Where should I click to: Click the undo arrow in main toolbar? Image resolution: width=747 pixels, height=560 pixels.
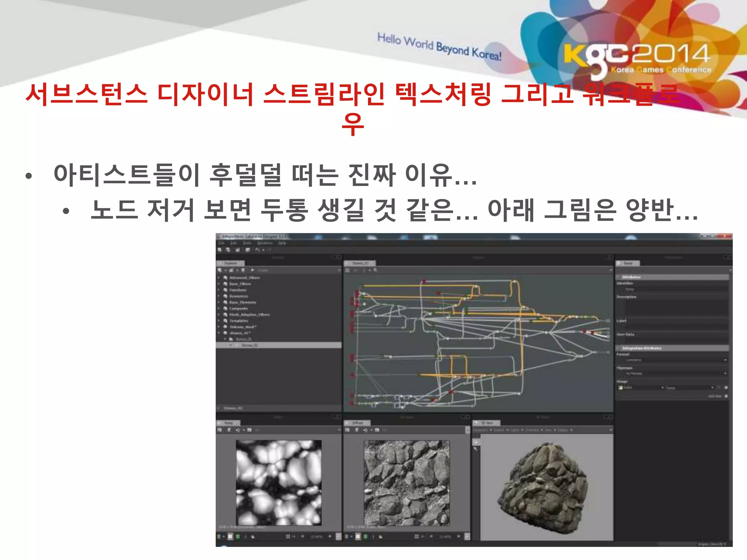tap(257, 250)
